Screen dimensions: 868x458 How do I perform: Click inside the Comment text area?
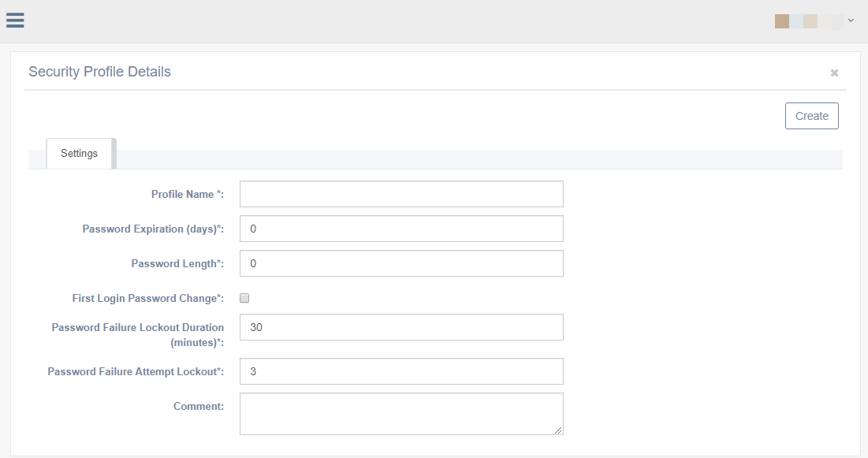pos(401,413)
